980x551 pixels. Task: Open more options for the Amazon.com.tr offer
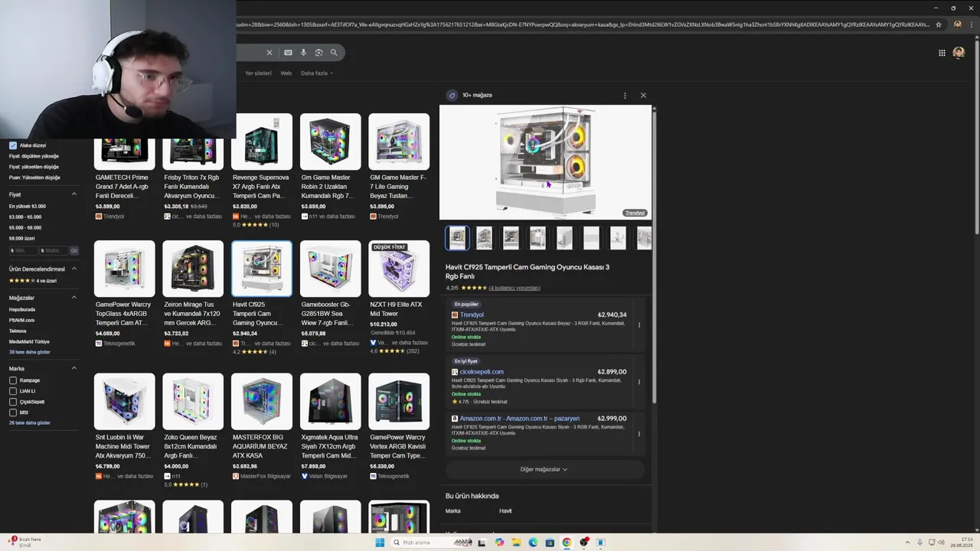tap(639, 434)
